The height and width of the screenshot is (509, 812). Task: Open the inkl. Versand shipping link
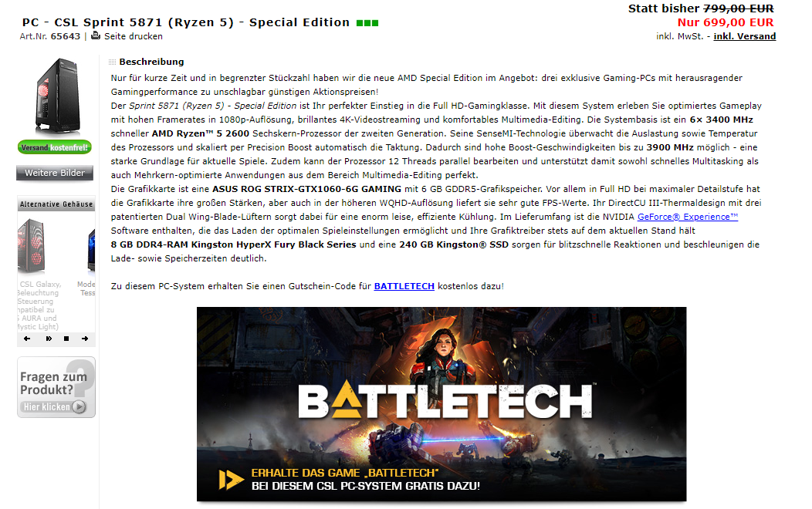pyautogui.click(x=744, y=36)
